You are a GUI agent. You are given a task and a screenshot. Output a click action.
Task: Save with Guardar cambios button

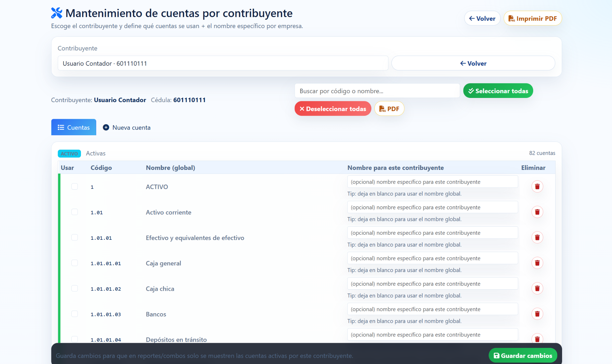coord(523,356)
